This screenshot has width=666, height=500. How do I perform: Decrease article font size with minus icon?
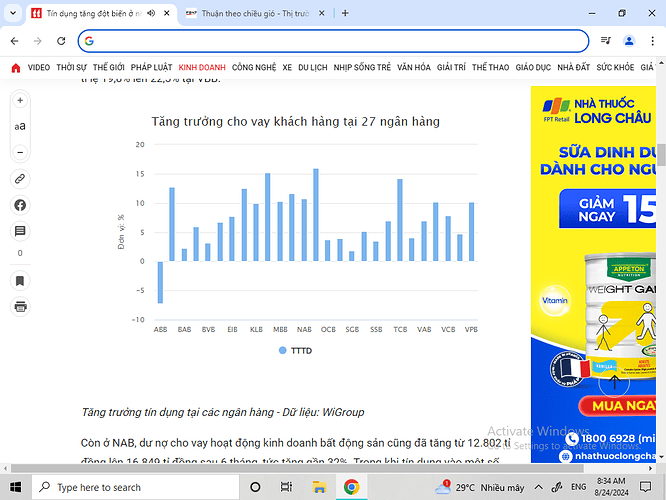click(x=20, y=152)
